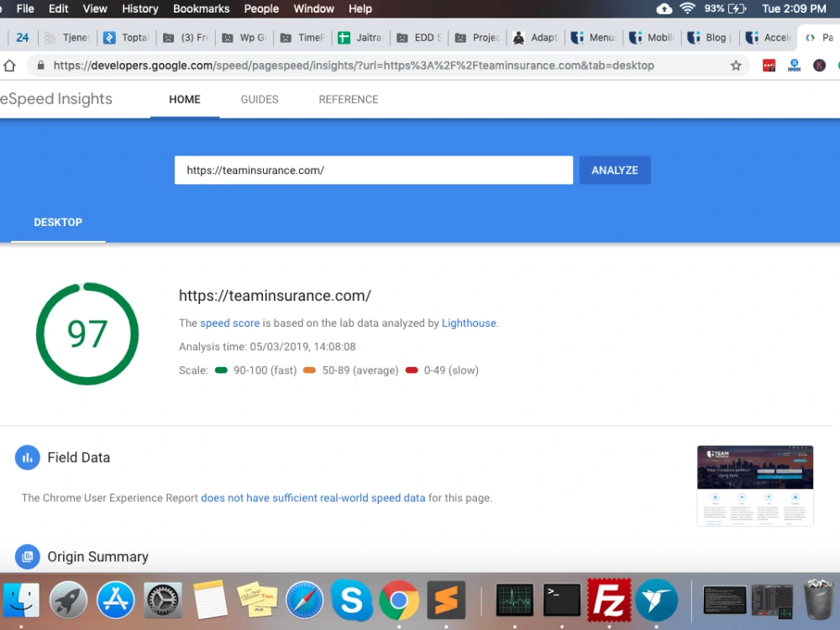Screen dimensions: 840x630
Task: Click the Chrome icon in dock
Action: pyautogui.click(x=398, y=600)
